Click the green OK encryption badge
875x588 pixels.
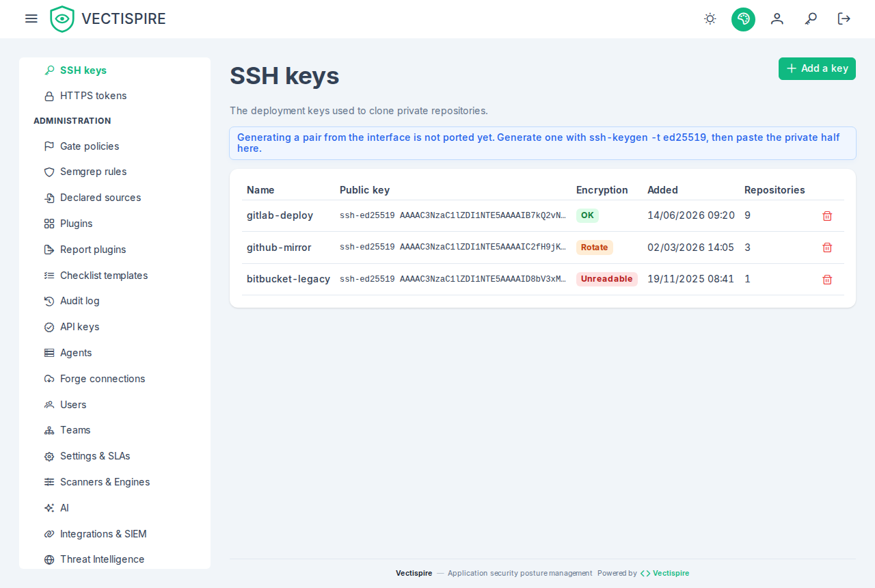point(587,215)
